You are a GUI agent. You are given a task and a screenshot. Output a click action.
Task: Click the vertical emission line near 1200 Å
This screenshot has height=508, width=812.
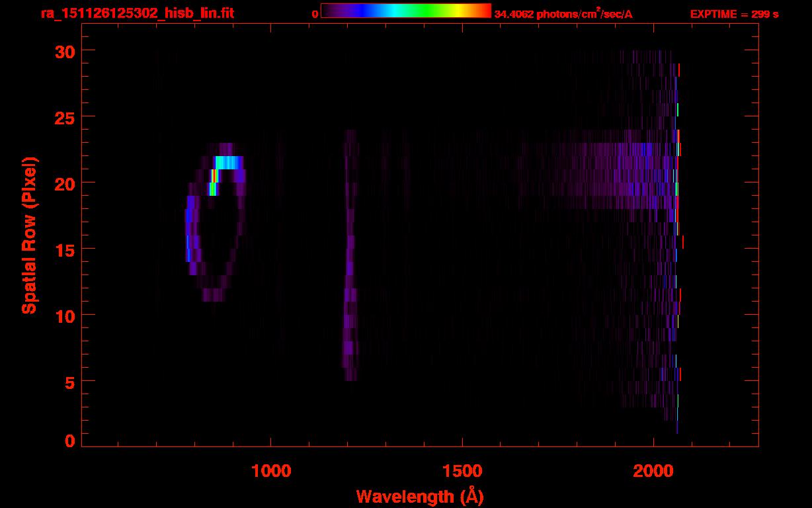[x=350, y=255]
